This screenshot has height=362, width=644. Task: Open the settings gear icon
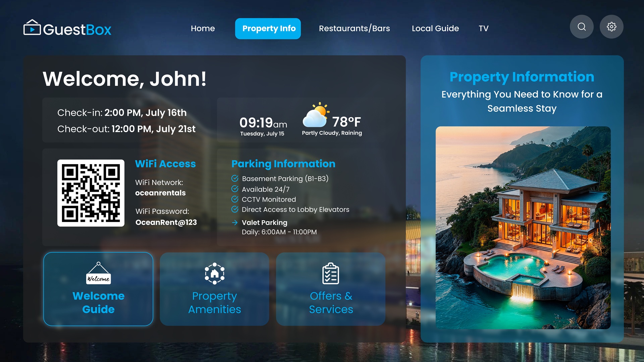pos(611,26)
